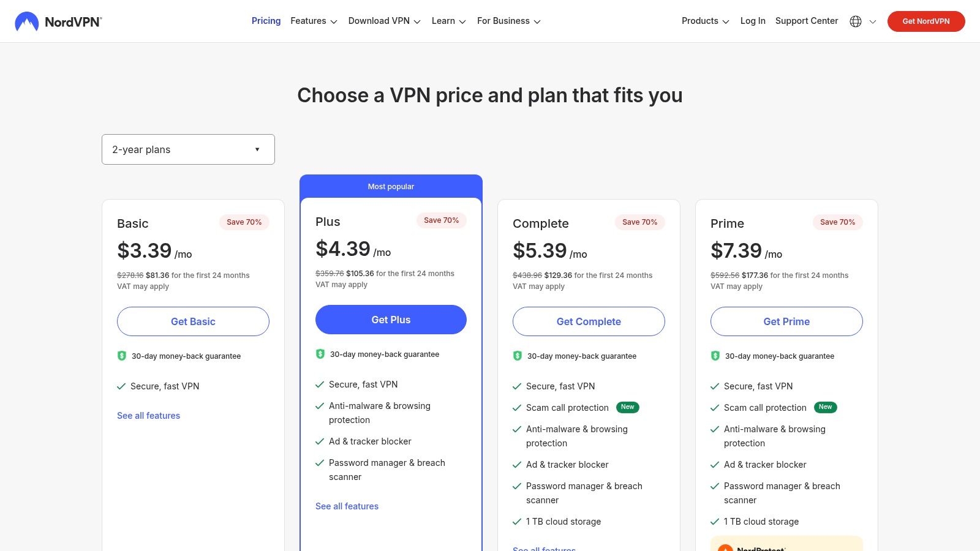Select the Pricing menu item

(266, 21)
